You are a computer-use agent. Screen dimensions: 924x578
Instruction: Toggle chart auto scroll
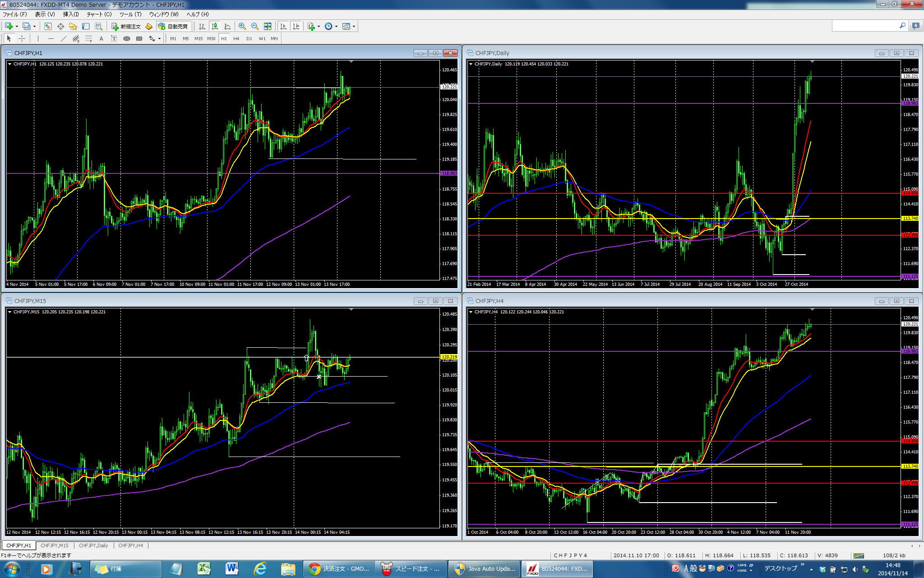[283, 26]
